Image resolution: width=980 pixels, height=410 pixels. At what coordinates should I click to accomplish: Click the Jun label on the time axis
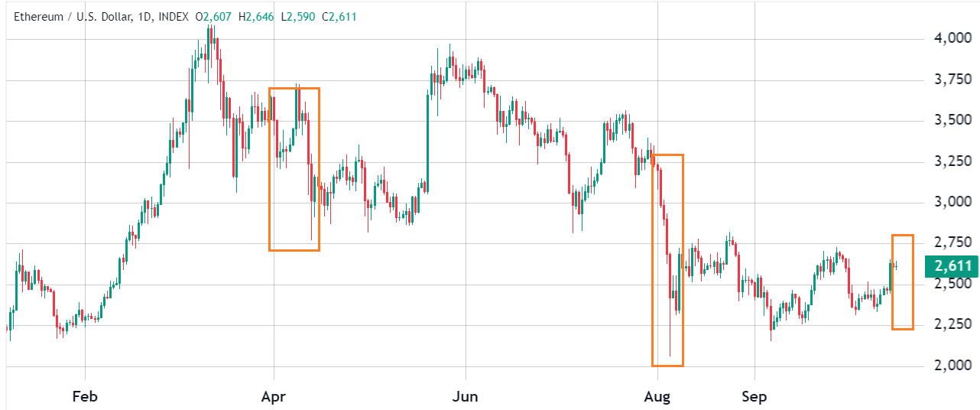[465, 397]
